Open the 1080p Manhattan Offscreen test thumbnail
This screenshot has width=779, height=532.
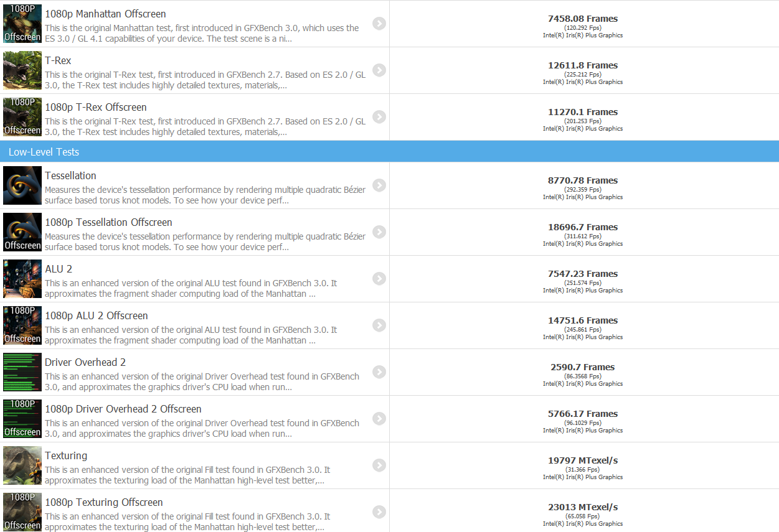22,23
